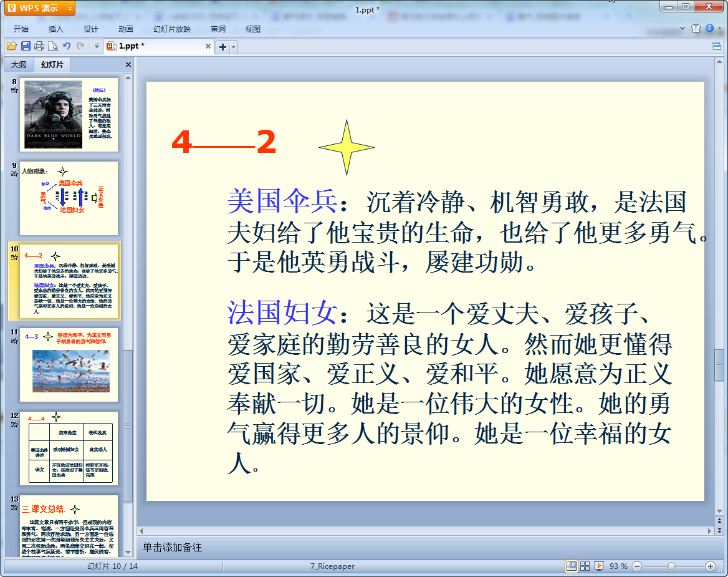The image size is (728, 577).
Task: Add a new document tab with plus icon
Action: [223, 47]
